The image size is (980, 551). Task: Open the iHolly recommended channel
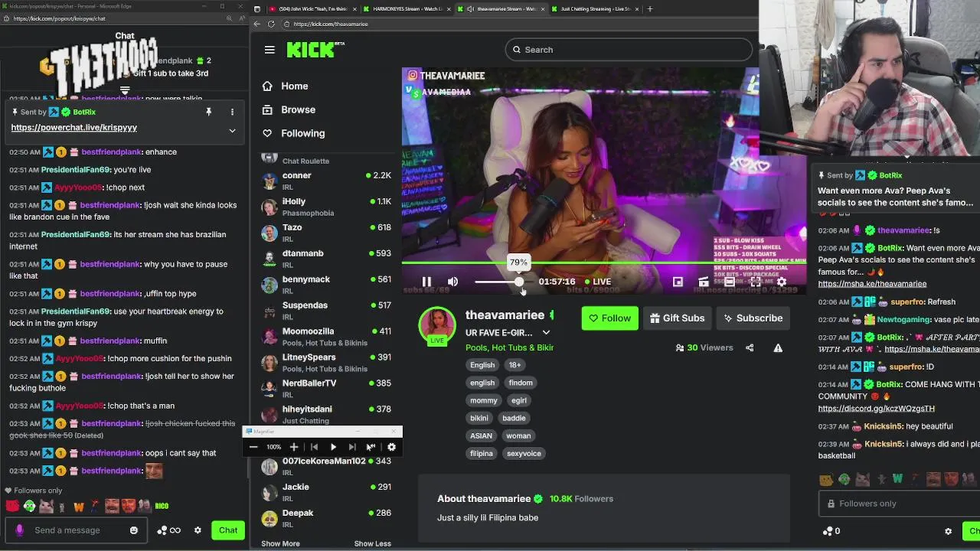point(326,207)
